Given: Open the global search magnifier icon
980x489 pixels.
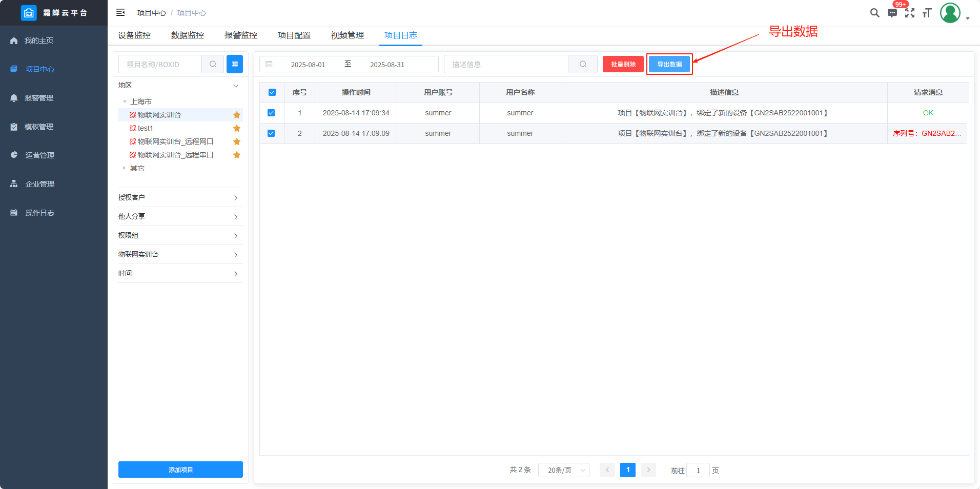Looking at the screenshot, I should point(874,13).
